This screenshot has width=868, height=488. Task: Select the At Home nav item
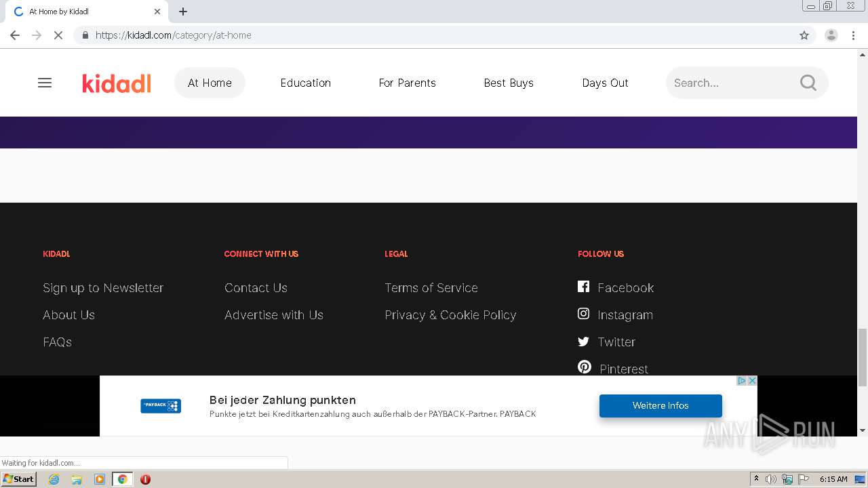[x=210, y=83]
